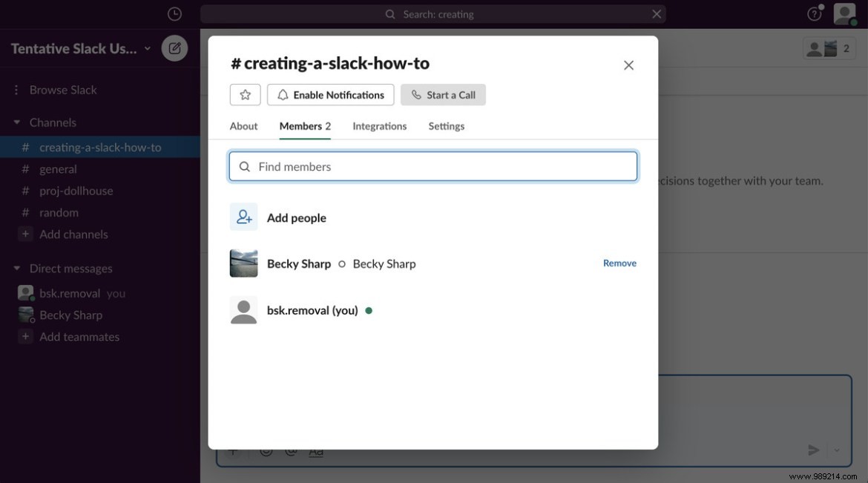Screen dimensions: 868x483
Task: Switch to the About tab
Action: [x=243, y=125]
